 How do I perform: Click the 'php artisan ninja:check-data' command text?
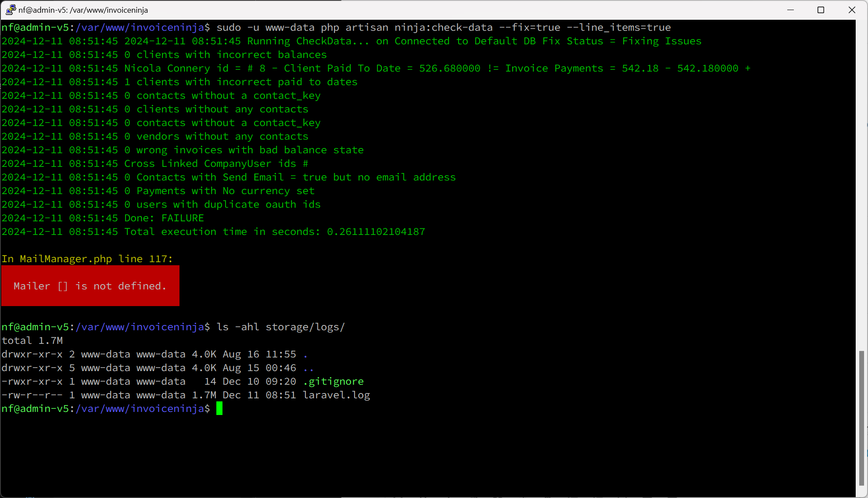pos(407,27)
